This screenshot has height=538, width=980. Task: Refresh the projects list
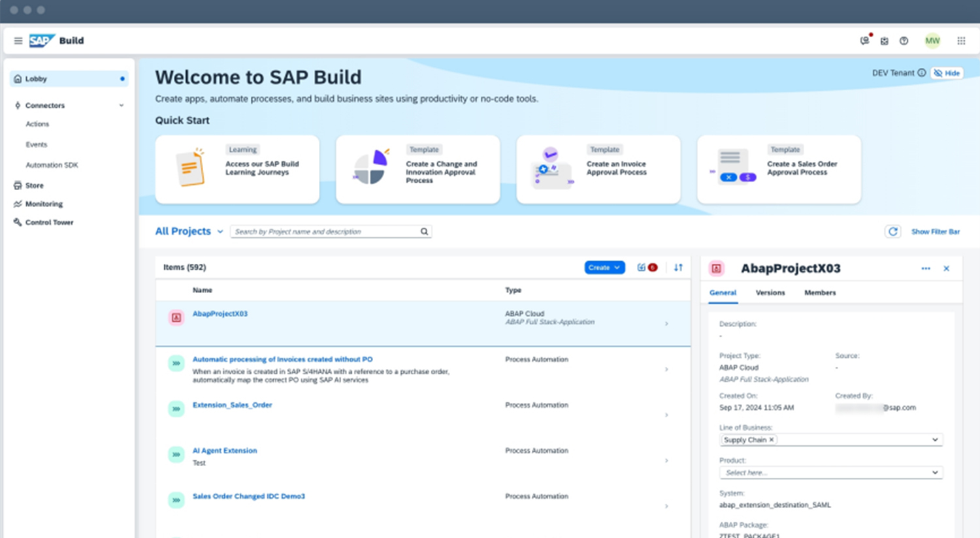pyautogui.click(x=892, y=232)
